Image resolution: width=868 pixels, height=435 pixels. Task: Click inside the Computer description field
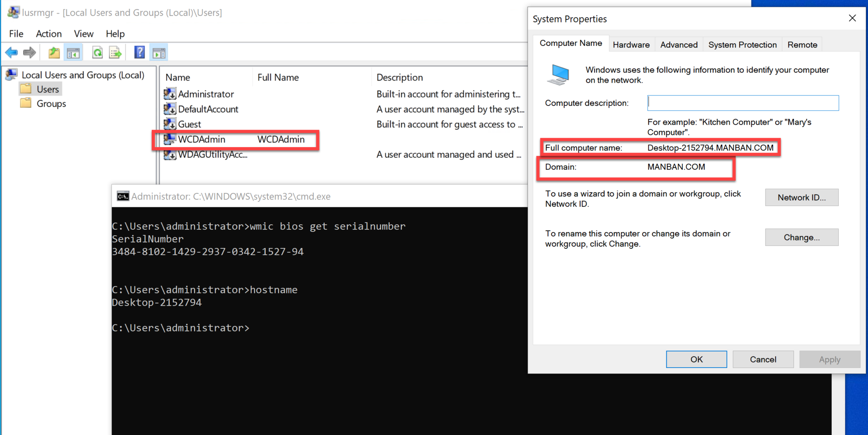(743, 103)
